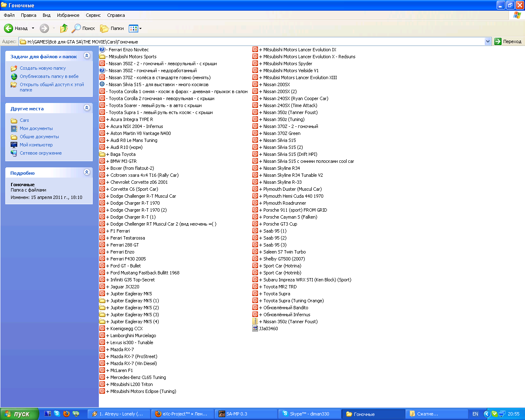Select BMW M3 GTR archive icon
The width and height of the screenshot is (525, 420).
pos(102,161)
